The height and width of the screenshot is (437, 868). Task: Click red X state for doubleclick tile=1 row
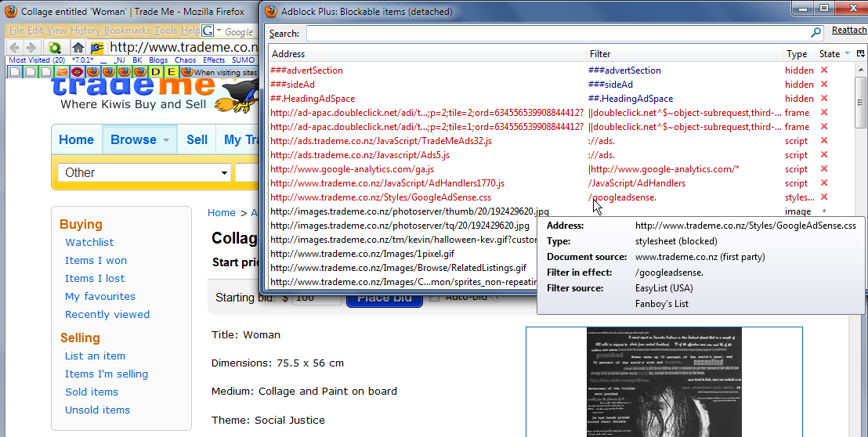point(824,127)
